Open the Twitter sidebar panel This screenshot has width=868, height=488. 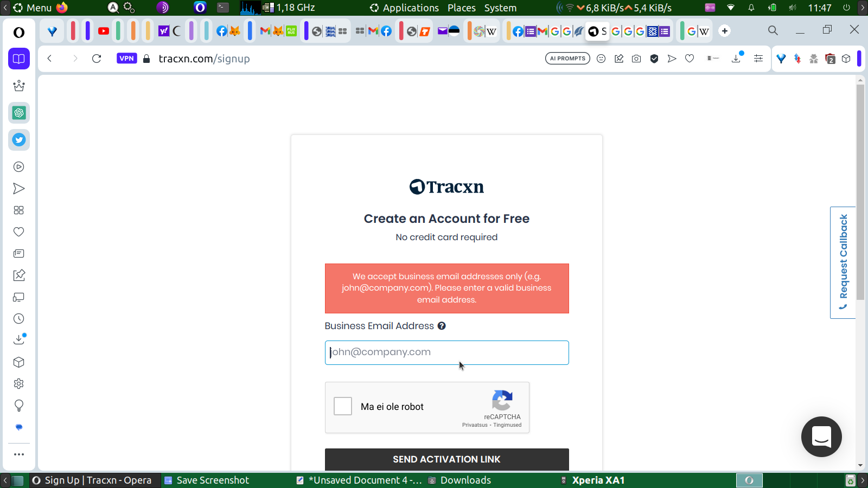pos(19,140)
